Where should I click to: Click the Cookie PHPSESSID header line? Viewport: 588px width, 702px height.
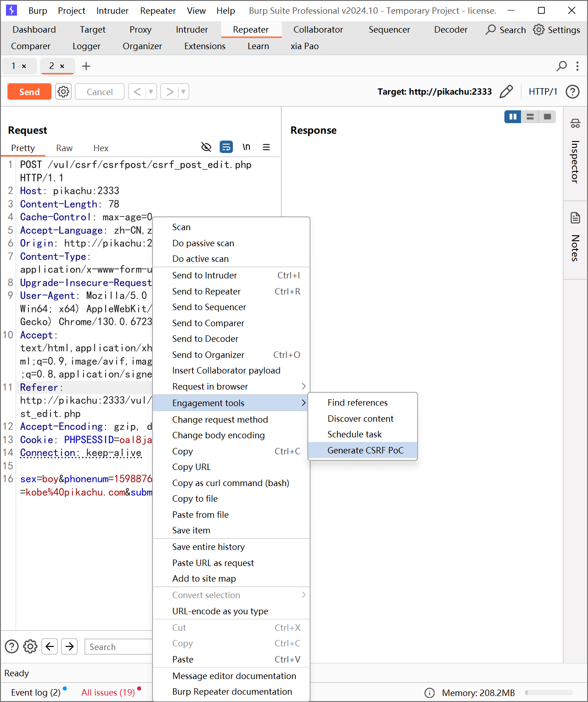[85, 440]
